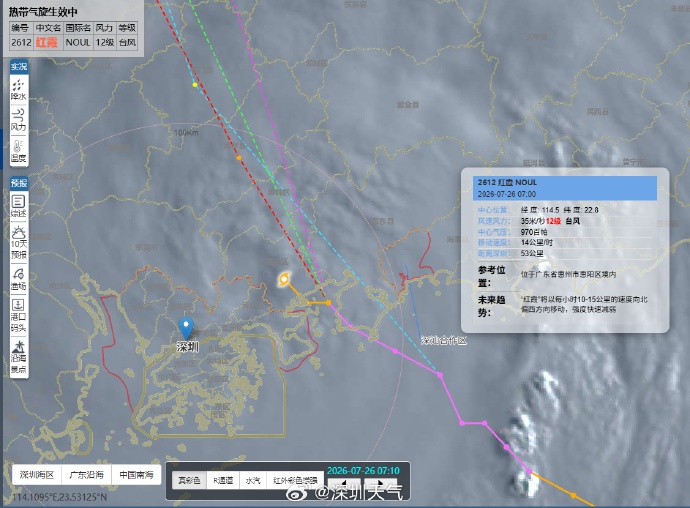Viewport: 690px width, 508px height.
Task: Switch to the 中国南海 map view
Action: click(136, 475)
